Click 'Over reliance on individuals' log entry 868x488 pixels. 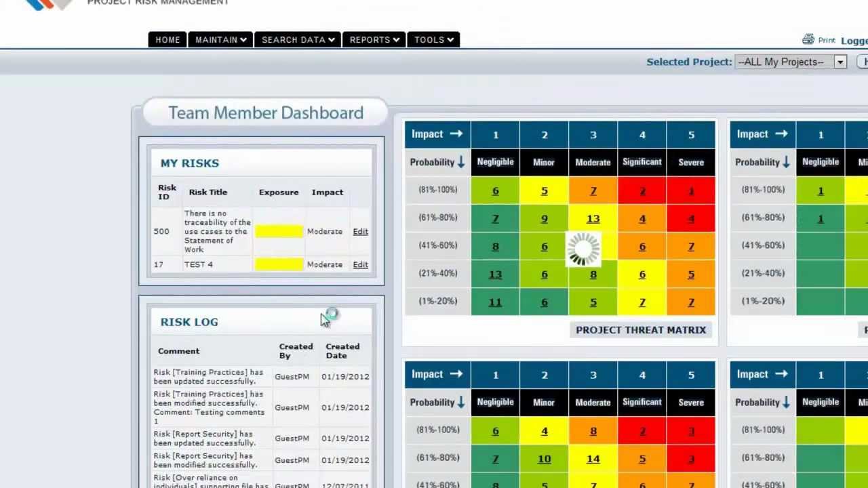(211, 482)
